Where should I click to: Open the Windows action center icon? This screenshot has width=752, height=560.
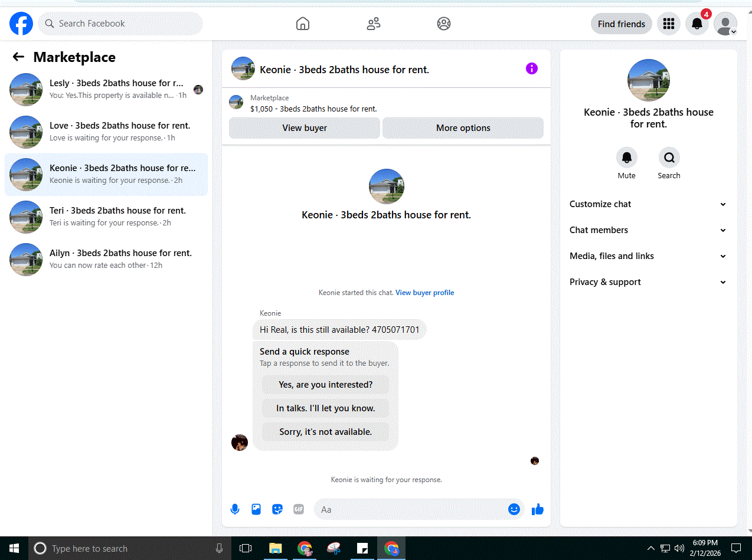pos(736,548)
